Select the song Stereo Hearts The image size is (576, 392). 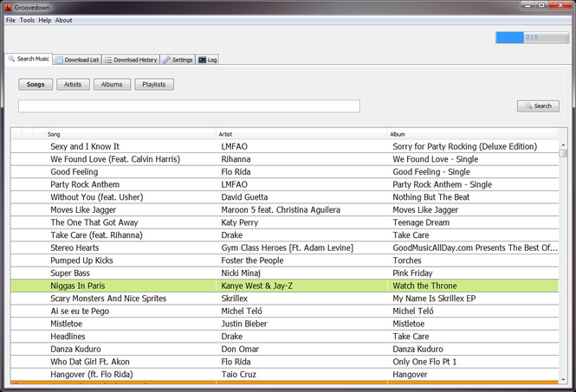[74, 247]
